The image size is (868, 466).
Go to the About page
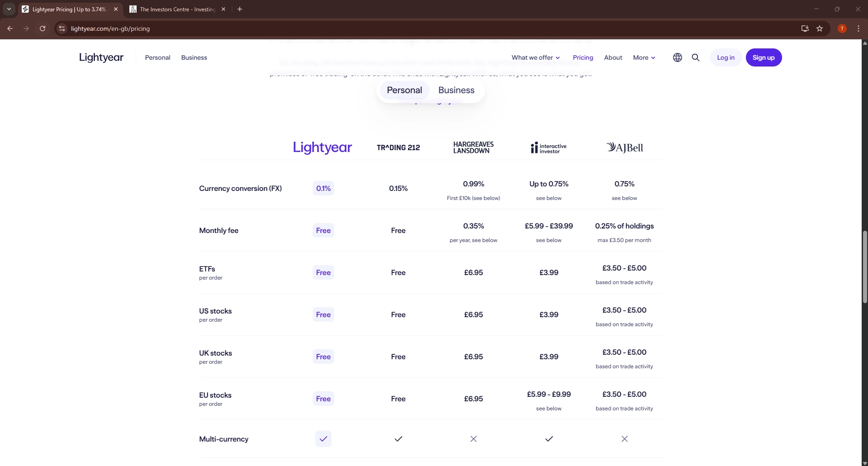point(613,57)
